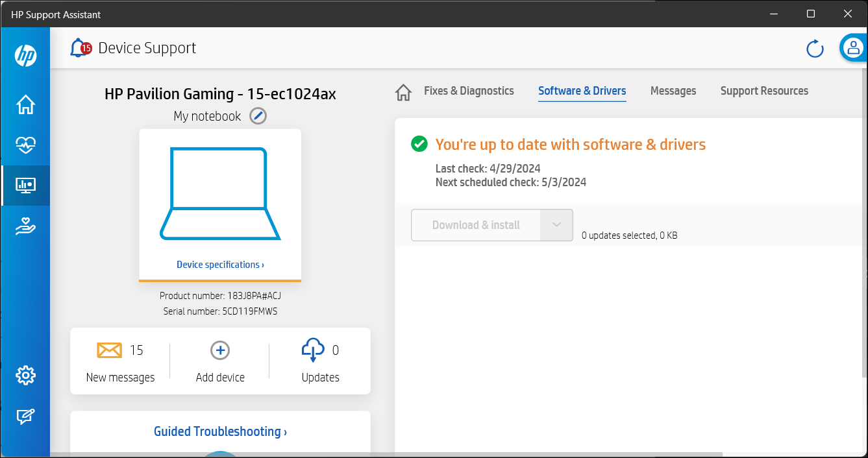Select the My Devices monitor icon in sidebar
This screenshot has width=868, height=458.
pyautogui.click(x=25, y=186)
